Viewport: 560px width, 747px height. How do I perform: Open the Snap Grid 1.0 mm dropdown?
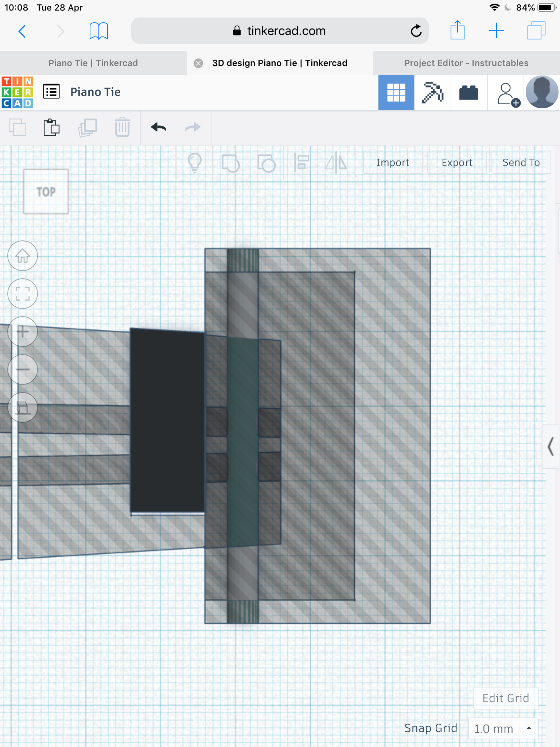503,728
